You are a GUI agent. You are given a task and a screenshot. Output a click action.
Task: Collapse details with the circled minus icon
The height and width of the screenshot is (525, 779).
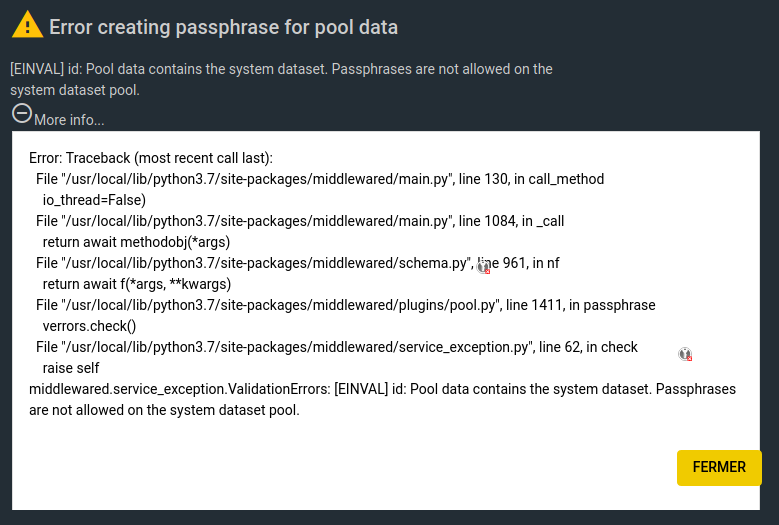pos(22,113)
